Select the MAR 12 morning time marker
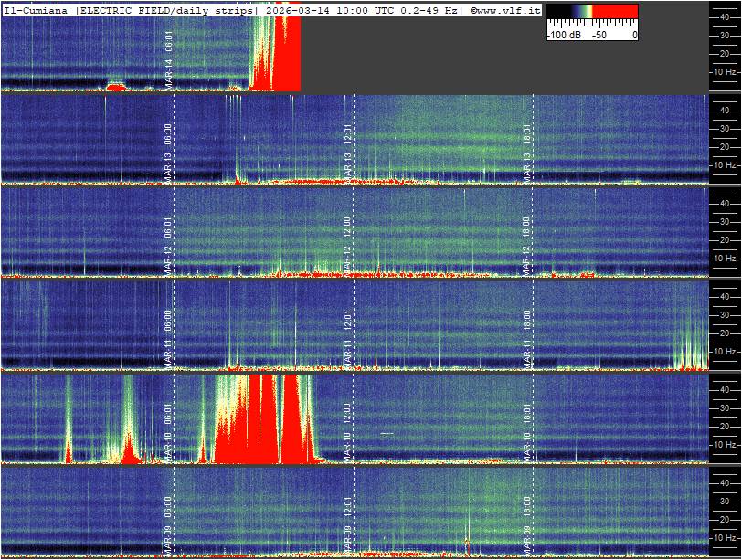This screenshot has width=742, height=560. point(169,239)
